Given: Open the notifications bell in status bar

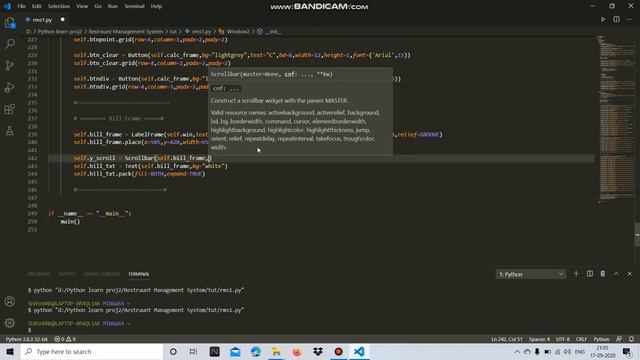Looking at the screenshot, I should [x=631, y=339].
